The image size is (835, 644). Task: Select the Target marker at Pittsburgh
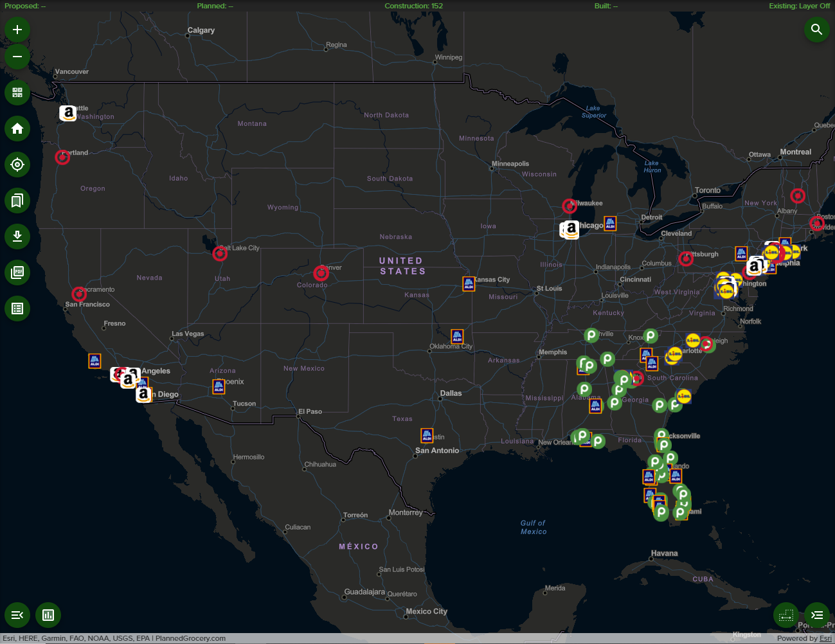coord(686,259)
